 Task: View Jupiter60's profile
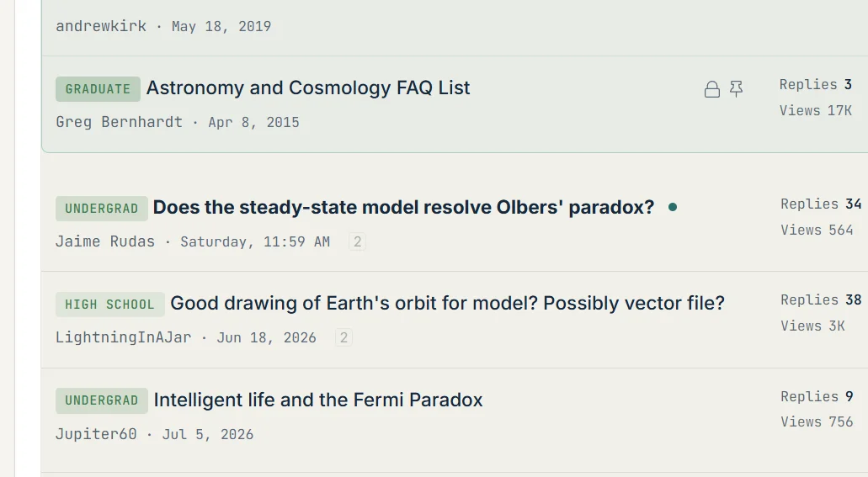pos(96,434)
